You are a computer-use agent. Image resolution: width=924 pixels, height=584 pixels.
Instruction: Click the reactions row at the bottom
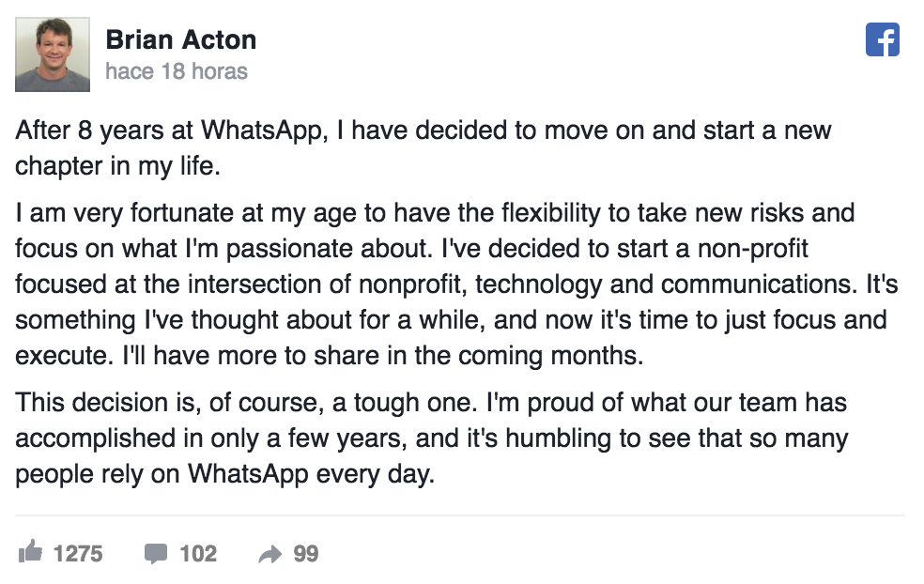click(169, 554)
